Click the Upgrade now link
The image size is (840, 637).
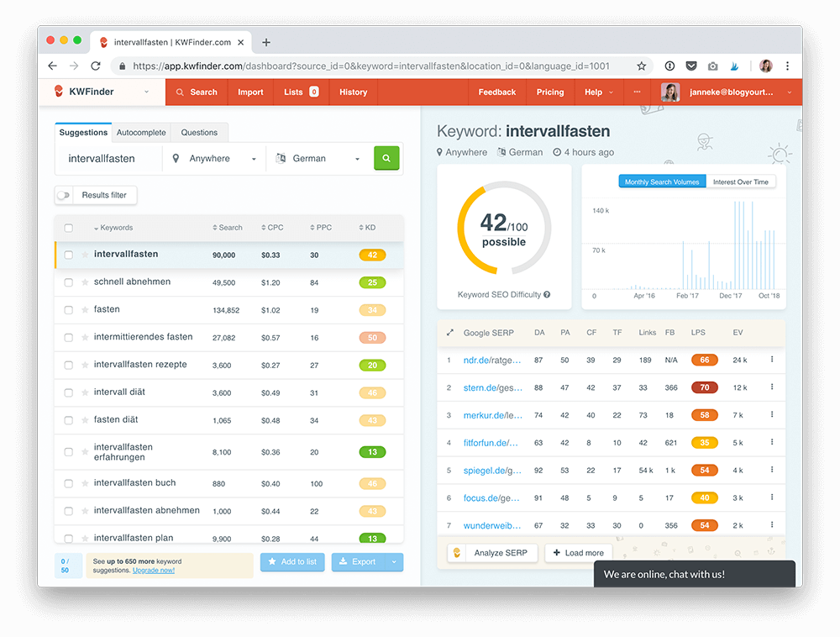[x=154, y=570]
